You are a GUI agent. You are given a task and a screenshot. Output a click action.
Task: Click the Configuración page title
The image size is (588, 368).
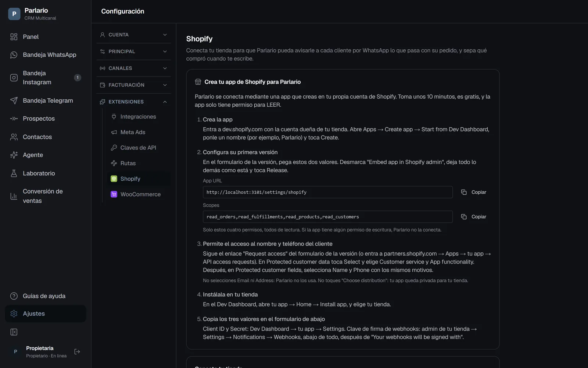[123, 11]
